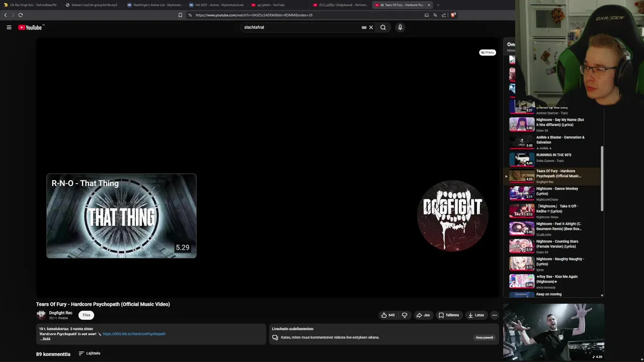Image resolution: width=644 pixels, height=362 pixels.
Task: Click the Lataa download button
Action: [x=476, y=315]
